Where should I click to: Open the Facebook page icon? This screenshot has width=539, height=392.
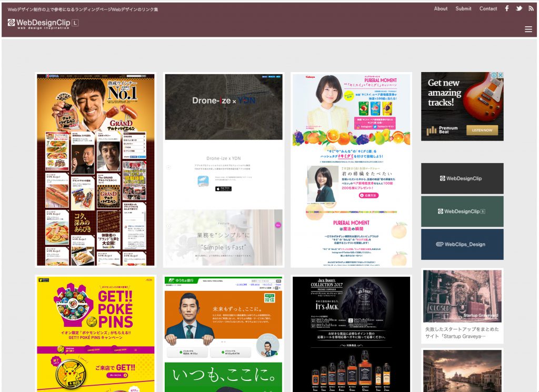(507, 8)
